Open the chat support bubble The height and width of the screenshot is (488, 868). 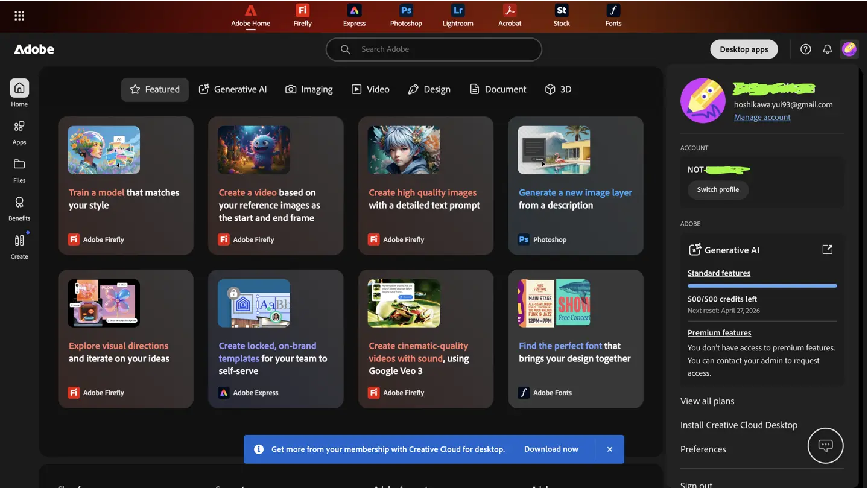(825, 445)
